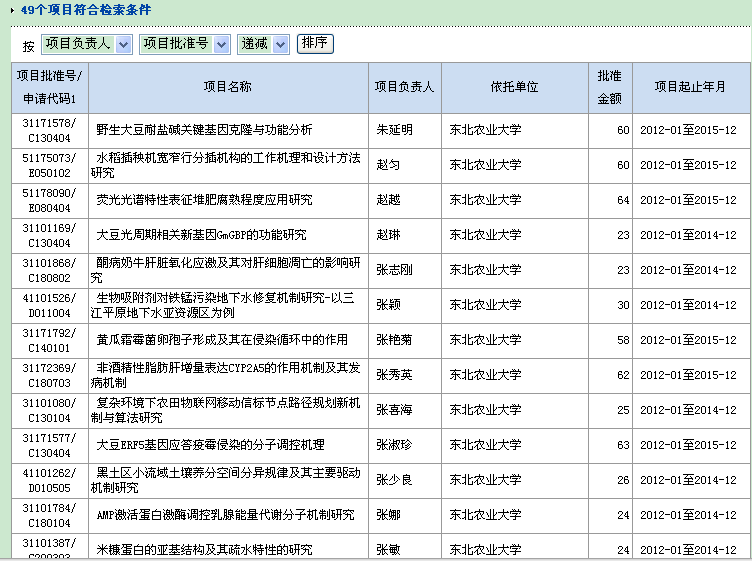
Task: Click the name 张志刚
Action: click(x=394, y=270)
